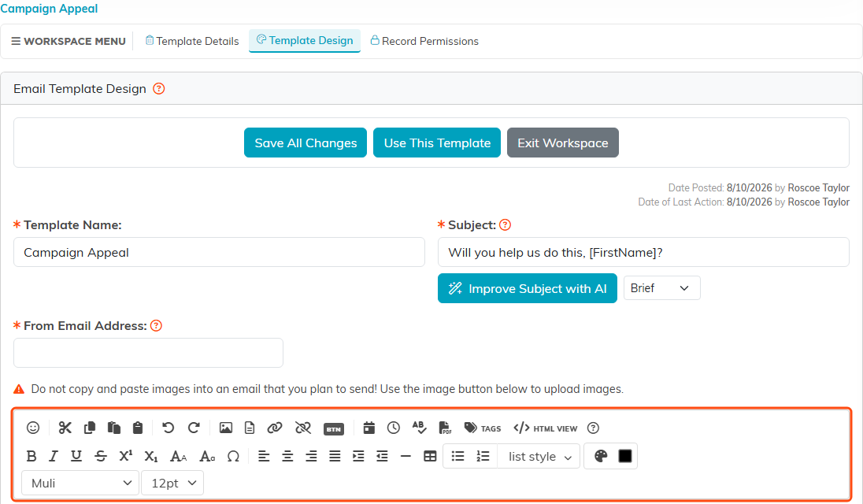863x504 pixels.
Task: Open the Brief AI tone dropdown
Action: [x=661, y=287]
